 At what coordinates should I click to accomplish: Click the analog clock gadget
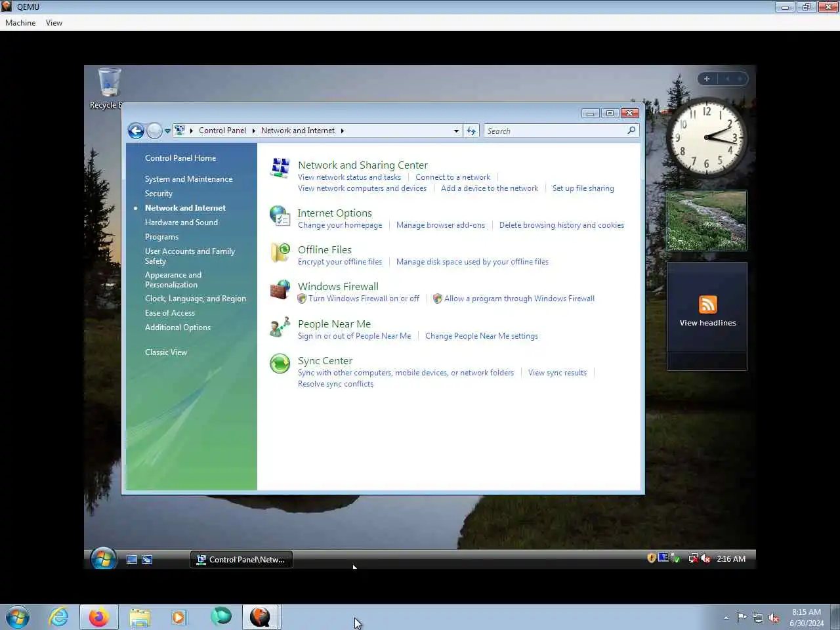(707, 136)
